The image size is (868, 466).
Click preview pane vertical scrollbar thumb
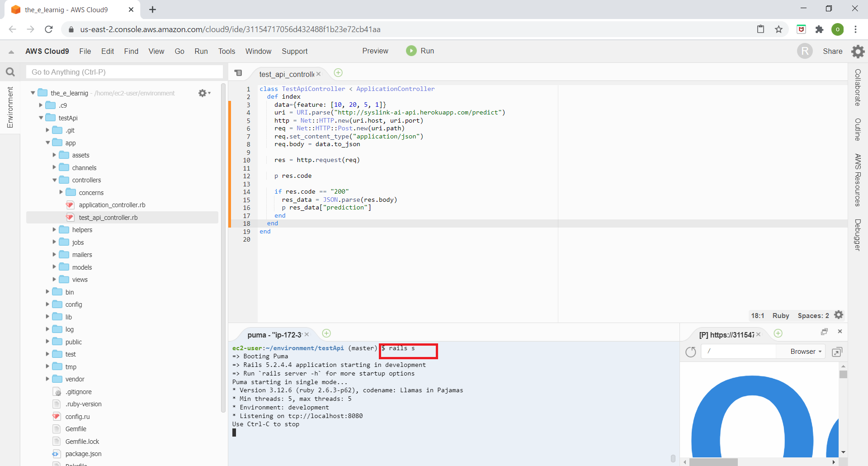pos(843,374)
